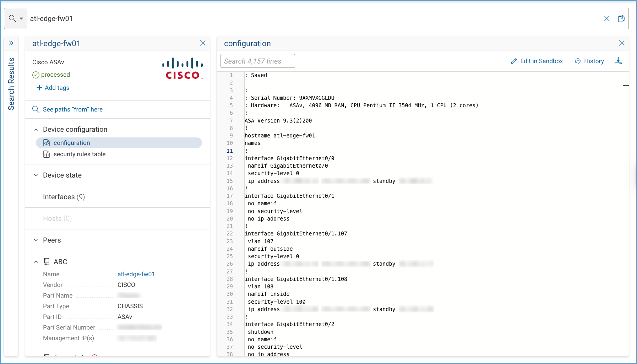Screen dimensions: 637x364
Task: Click the download configuration icon
Action: click(618, 61)
